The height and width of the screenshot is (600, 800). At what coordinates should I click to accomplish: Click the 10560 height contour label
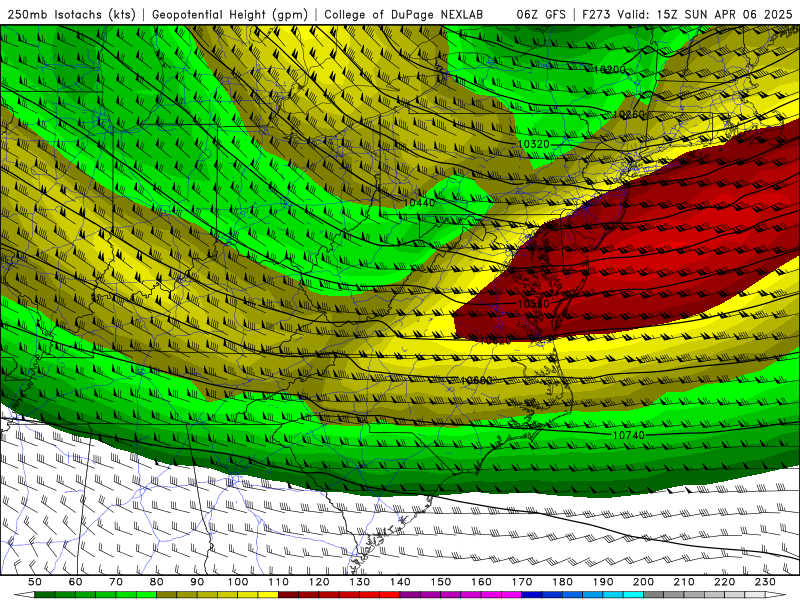pyautogui.click(x=534, y=304)
